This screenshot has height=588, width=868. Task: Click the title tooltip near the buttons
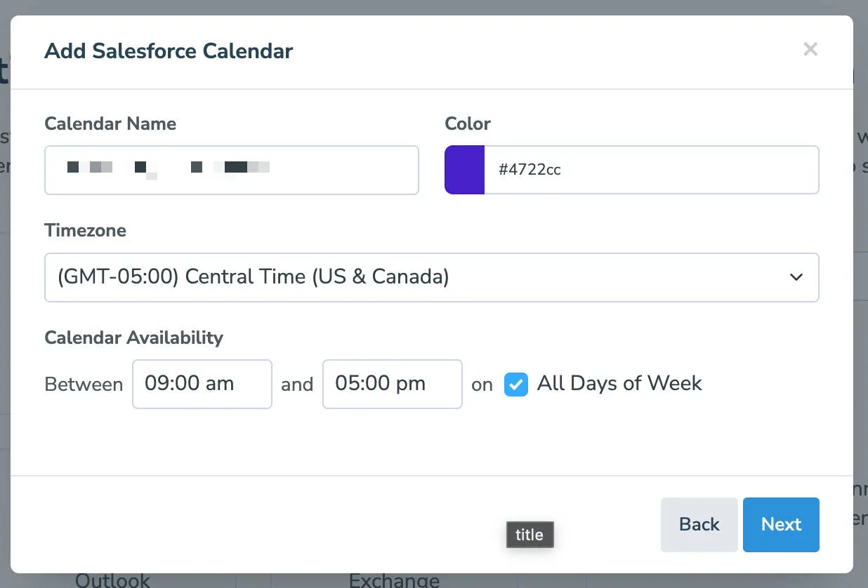[530, 535]
